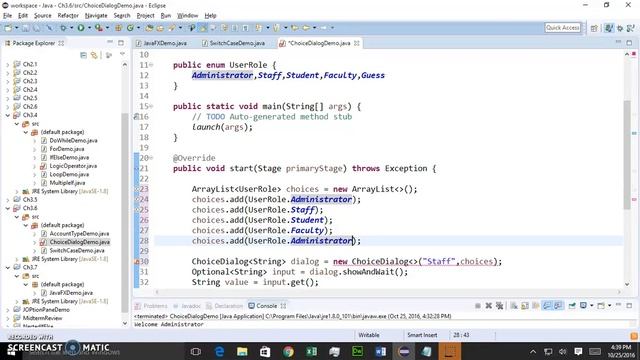The image size is (640, 360).
Task: Open the File menu
Action: pyautogui.click(x=7, y=16)
